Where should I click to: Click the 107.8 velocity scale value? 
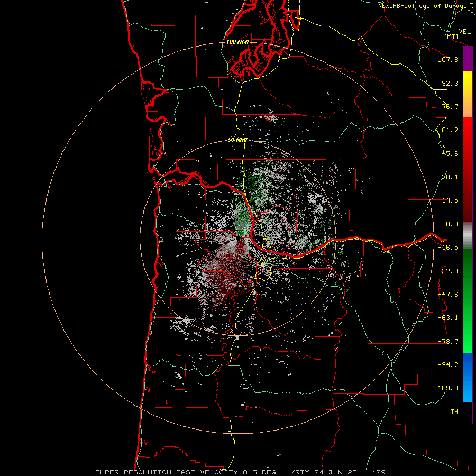(x=448, y=59)
